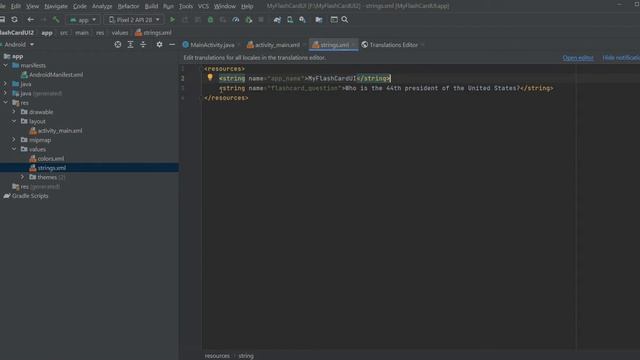Screen dimensions: 640x360
Task: Hide the project panel with minus icon
Action: (x=172, y=44)
